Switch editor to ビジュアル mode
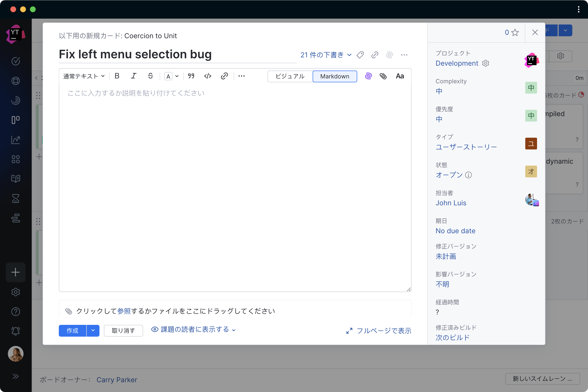The image size is (588, 392). tap(290, 76)
